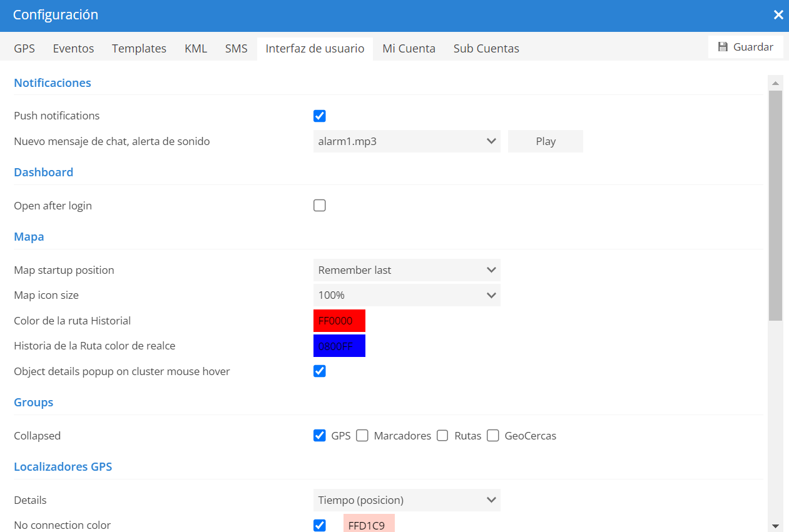Close the Configuración dialog
This screenshot has height=532, width=789.
[x=778, y=15]
